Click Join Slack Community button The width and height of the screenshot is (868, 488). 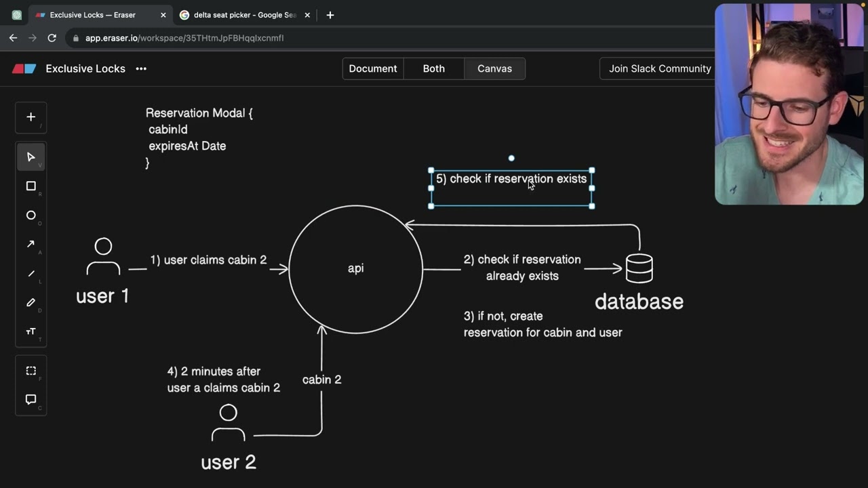[x=659, y=68]
